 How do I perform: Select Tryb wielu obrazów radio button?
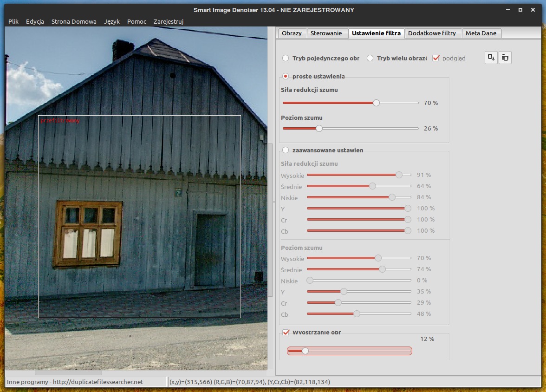point(370,58)
